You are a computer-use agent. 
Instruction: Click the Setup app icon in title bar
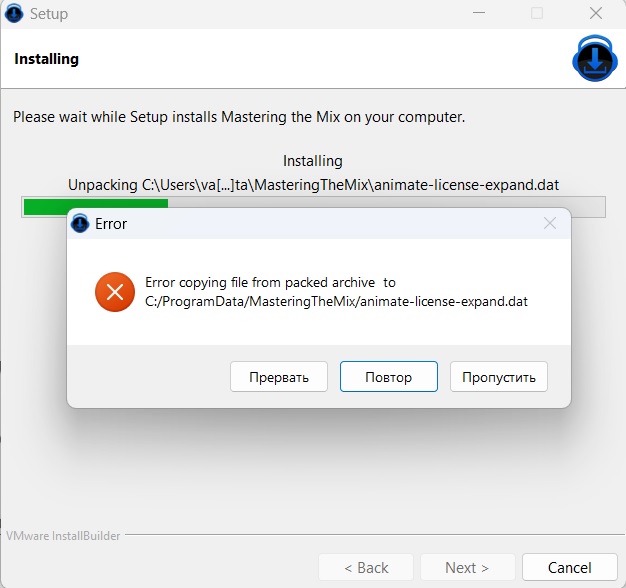[x=14, y=14]
